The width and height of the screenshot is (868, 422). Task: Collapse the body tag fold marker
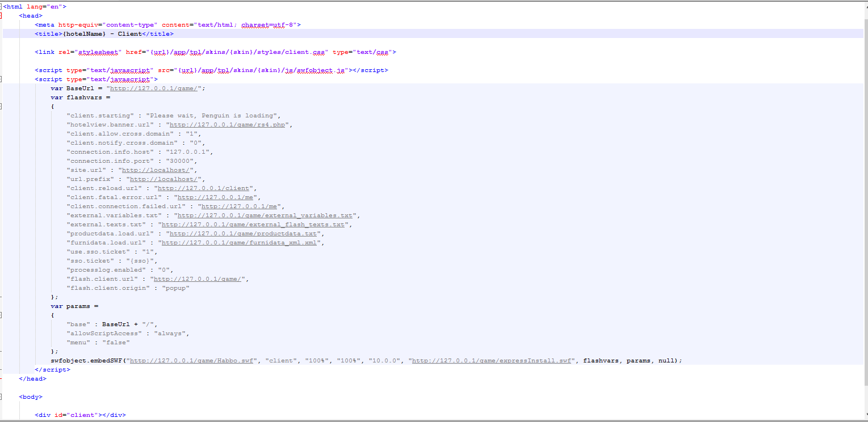coord(1,396)
